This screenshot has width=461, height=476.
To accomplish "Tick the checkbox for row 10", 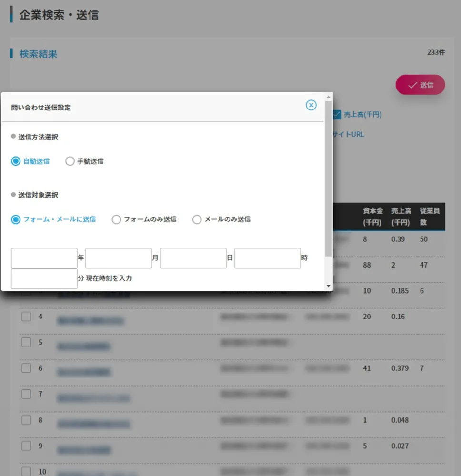I will point(26,471).
